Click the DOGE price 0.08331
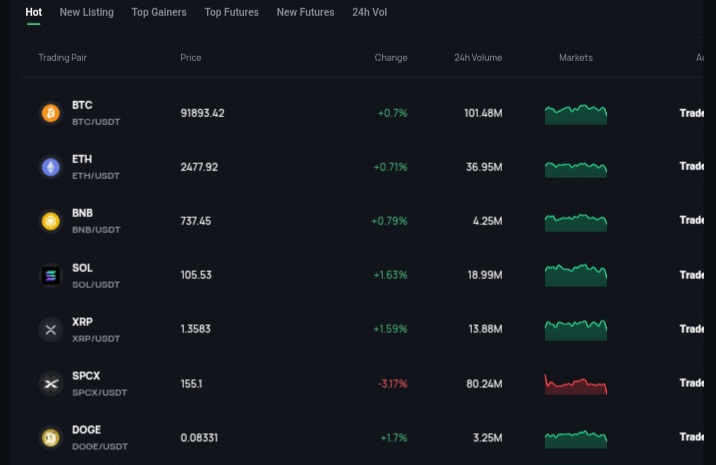 199,438
